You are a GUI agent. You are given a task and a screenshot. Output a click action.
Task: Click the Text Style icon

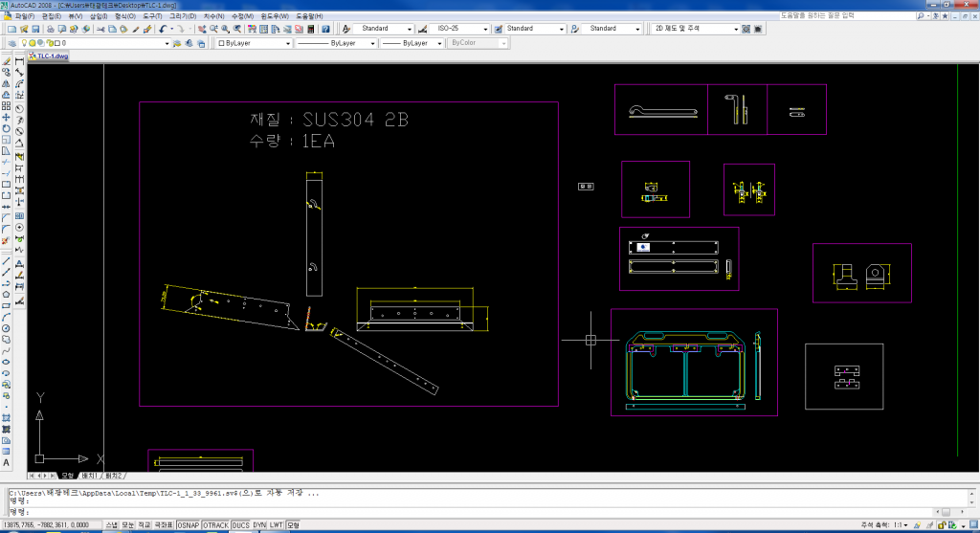tap(346, 29)
